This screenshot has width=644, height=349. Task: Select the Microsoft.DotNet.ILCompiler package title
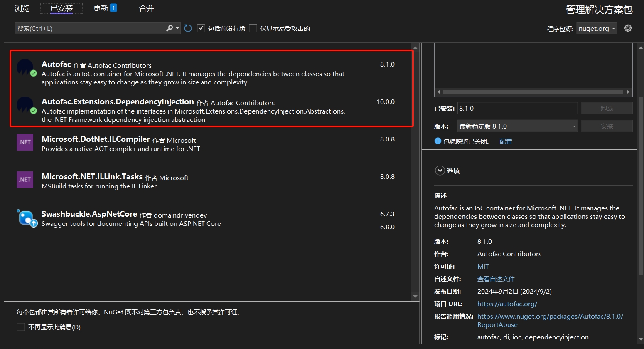click(96, 139)
